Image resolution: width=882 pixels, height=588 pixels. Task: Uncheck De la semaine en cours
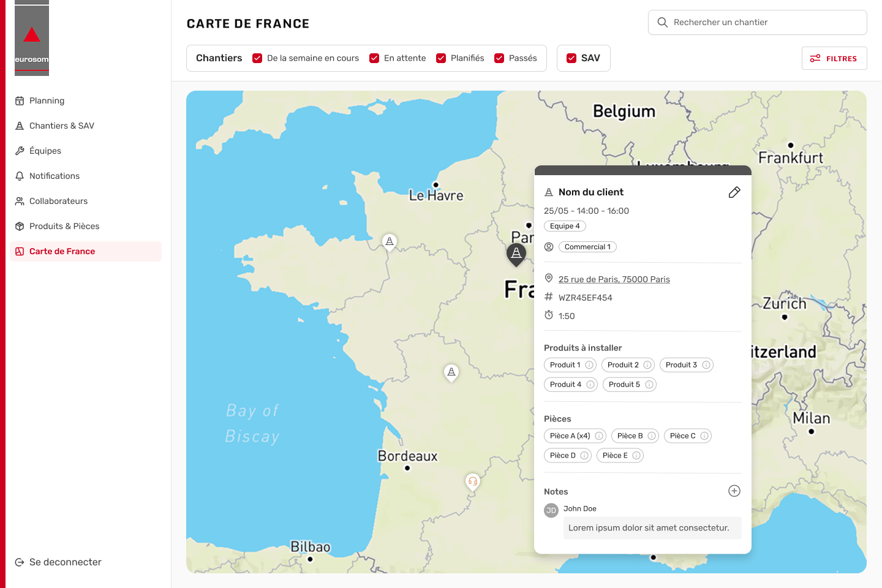click(257, 58)
